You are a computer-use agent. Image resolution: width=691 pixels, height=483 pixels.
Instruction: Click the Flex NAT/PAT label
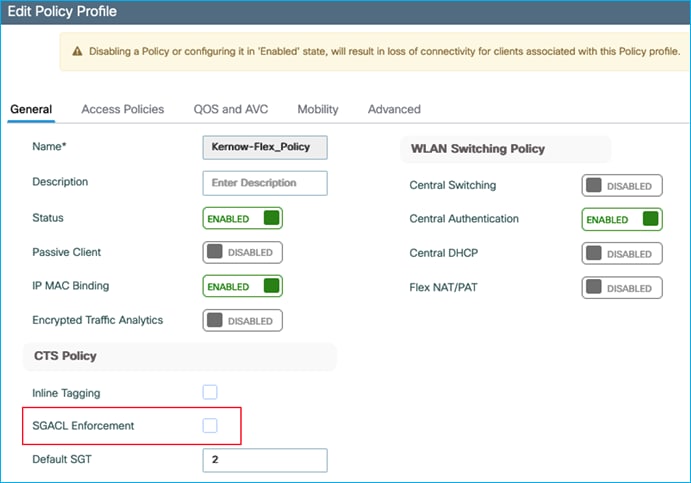[x=443, y=287]
